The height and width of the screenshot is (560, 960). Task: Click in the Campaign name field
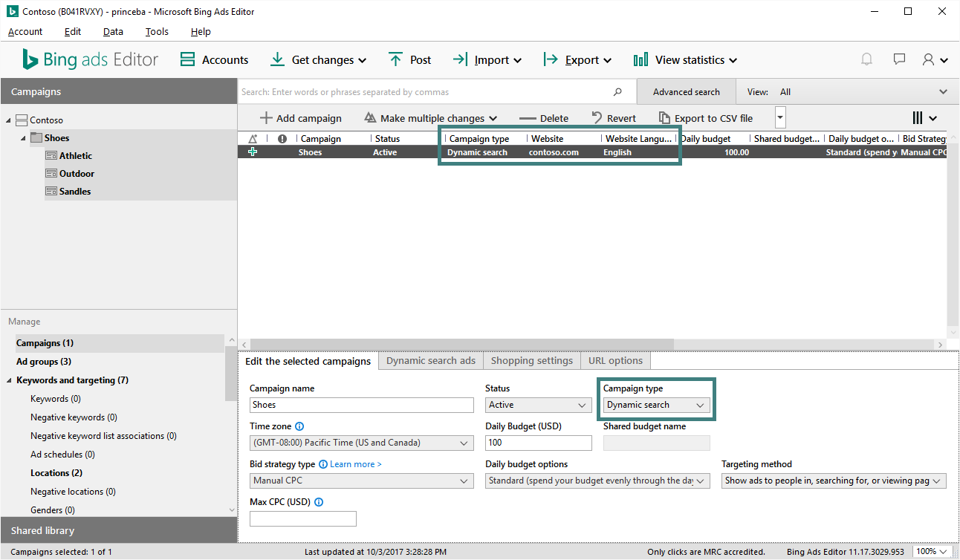pyautogui.click(x=361, y=405)
